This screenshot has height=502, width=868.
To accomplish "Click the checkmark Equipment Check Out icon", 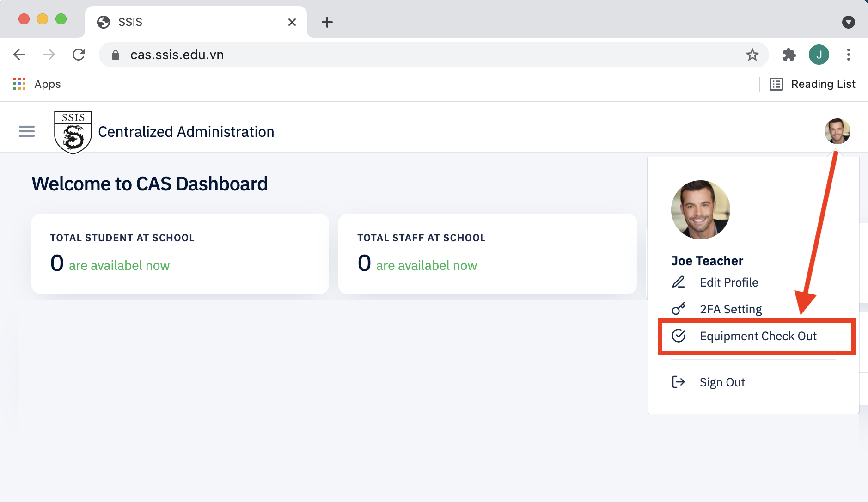I will [x=678, y=336].
